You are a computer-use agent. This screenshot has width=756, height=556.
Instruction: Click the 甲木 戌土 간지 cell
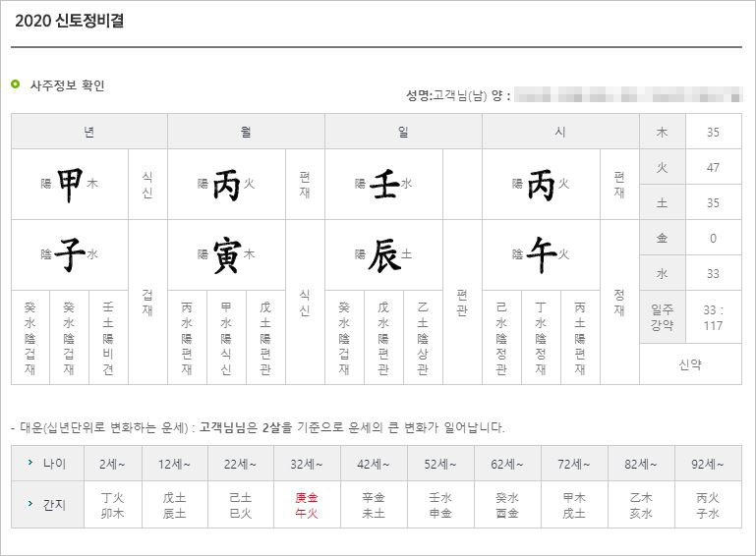click(x=574, y=505)
